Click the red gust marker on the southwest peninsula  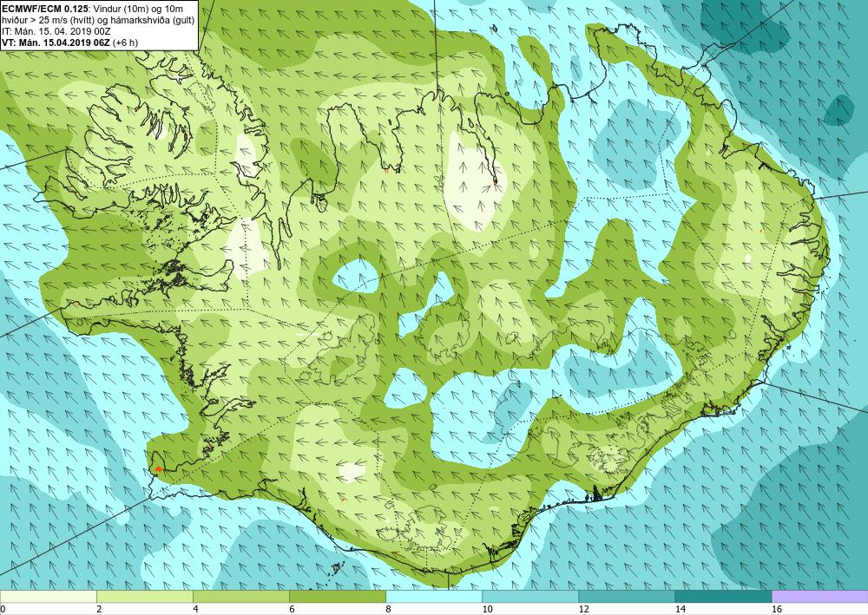[x=158, y=469]
